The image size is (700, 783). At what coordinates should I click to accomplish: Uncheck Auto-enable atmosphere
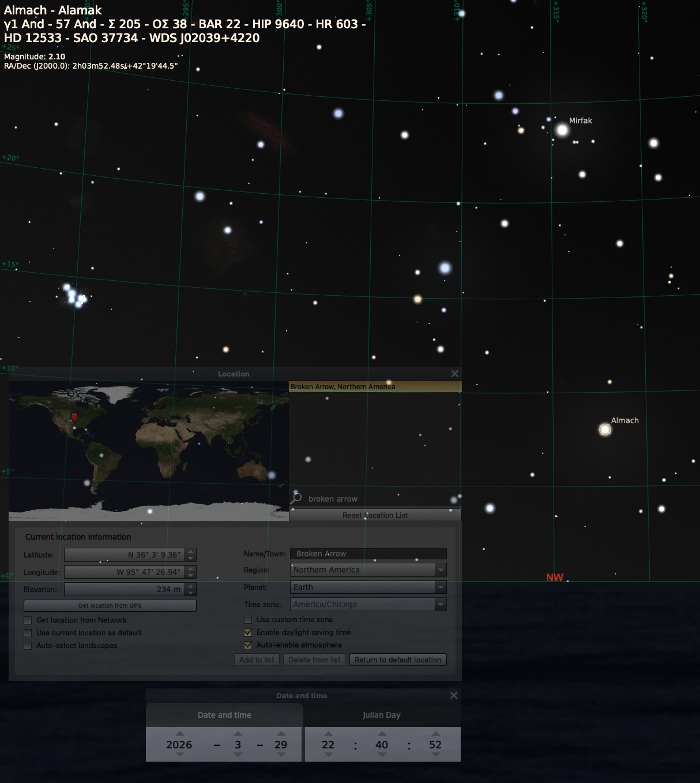(x=248, y=645)
